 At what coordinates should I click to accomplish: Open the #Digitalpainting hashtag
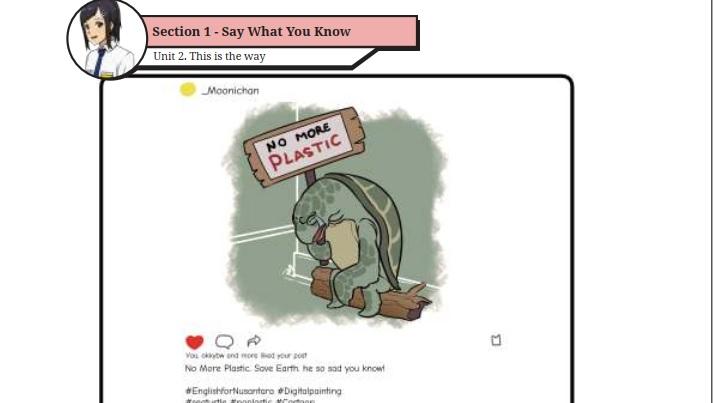(x=310, y=391)
